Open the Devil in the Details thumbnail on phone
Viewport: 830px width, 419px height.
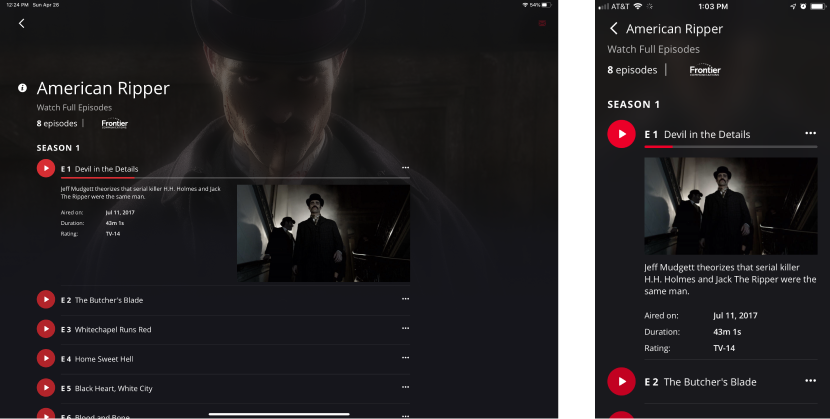tap(731, 206)
